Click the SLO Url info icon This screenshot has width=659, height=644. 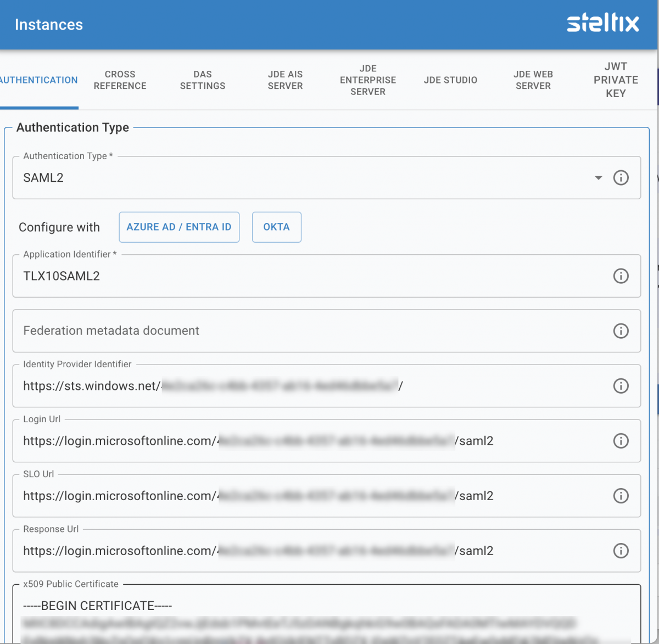(x=621, y=496)
